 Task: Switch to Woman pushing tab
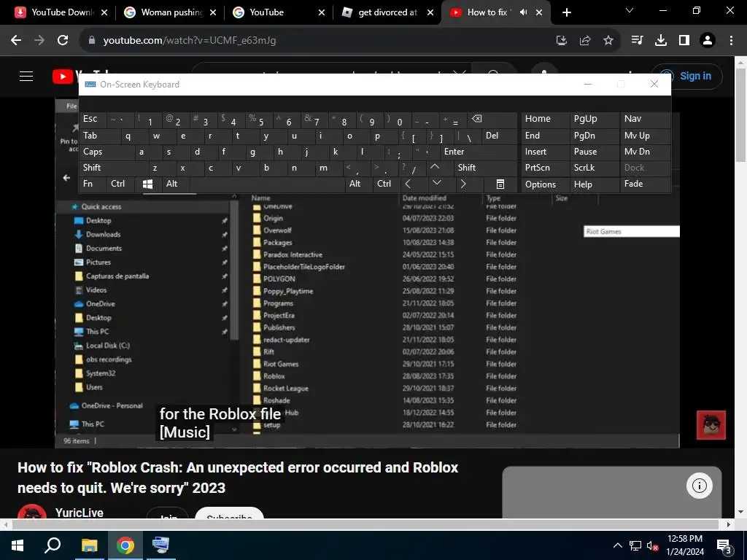pyautogui.click(x=171, y=12)
